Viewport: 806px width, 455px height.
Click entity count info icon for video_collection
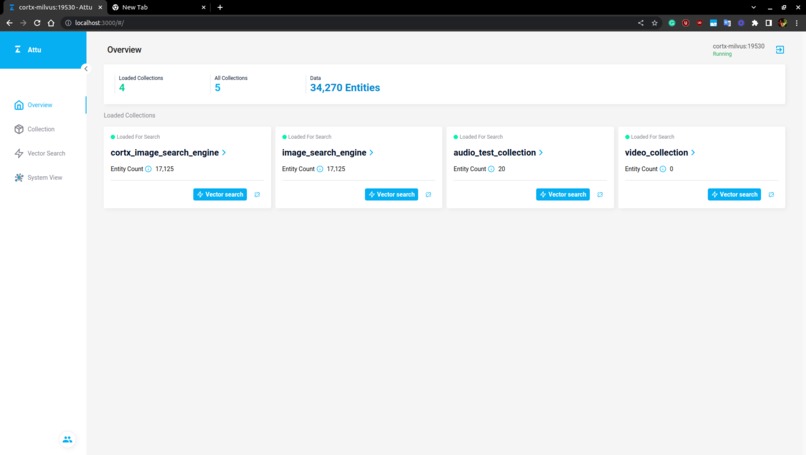pos(663,169)
